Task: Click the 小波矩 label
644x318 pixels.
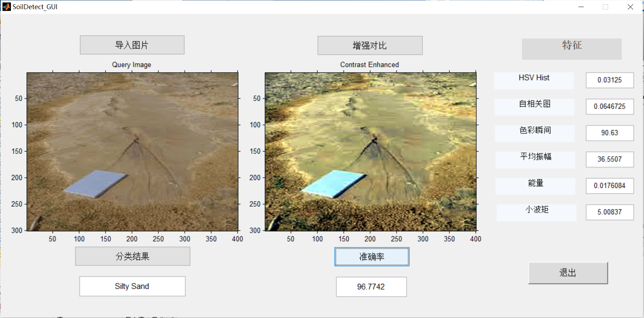Action: tap(537, 213)
